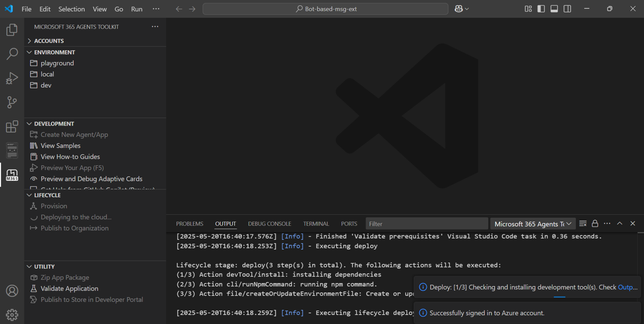
Task: Click Deploying to the cloud item
Action: (x=95, y=217)
